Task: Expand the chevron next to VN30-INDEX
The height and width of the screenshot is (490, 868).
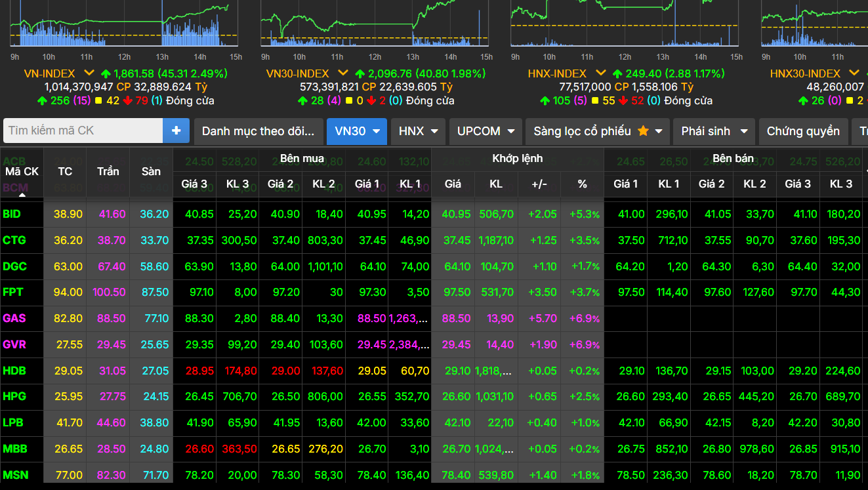Action: tap(342, 73)
